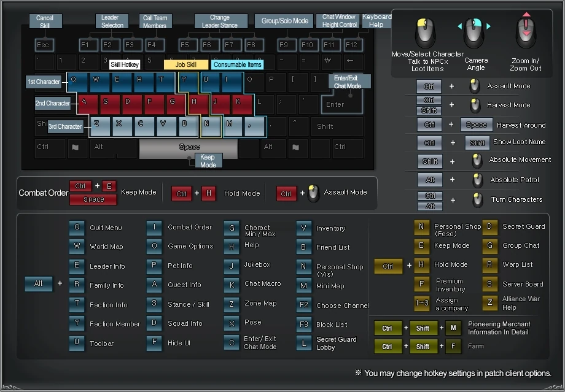Click the Cancel Skill label above Esc
Viewport: 565px width, 392px height.
45,22
